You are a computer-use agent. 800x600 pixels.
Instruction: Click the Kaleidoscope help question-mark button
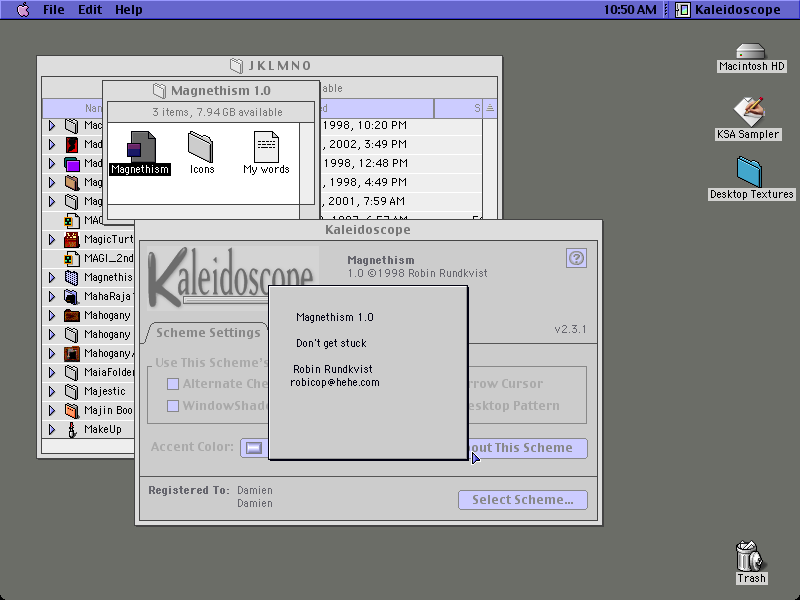point(576,258)
